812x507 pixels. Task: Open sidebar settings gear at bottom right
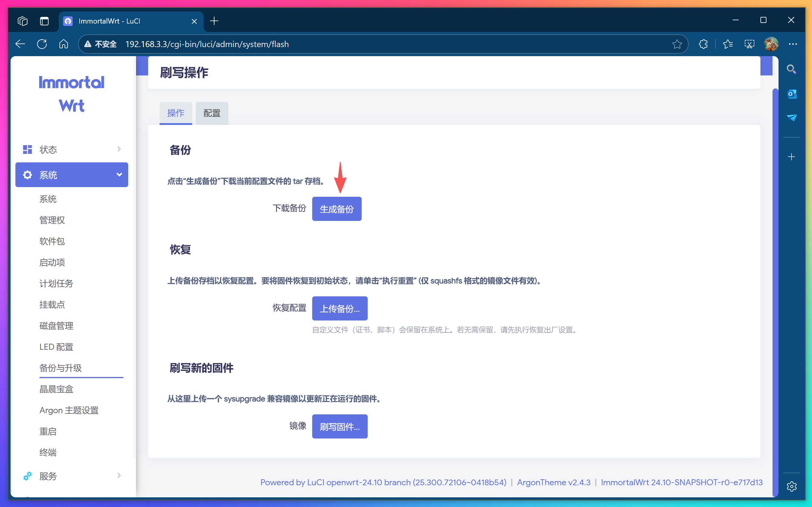coord(791,486)
